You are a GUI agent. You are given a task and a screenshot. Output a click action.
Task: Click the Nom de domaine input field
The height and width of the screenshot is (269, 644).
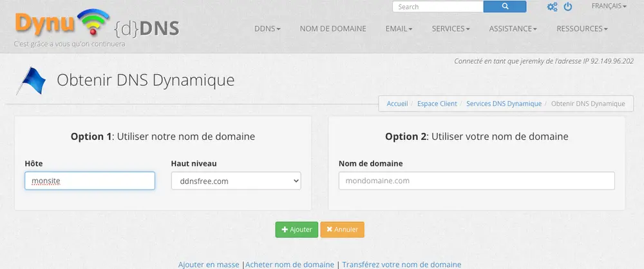pyautogui.click(x=477, y=181)
